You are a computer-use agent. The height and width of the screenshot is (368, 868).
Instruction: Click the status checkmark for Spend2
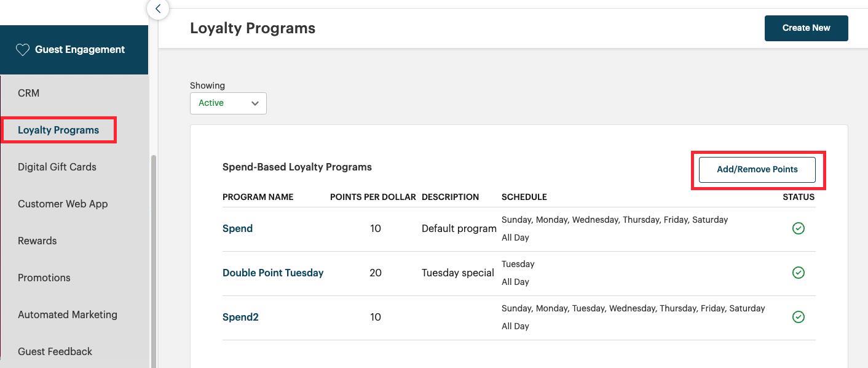798,317
